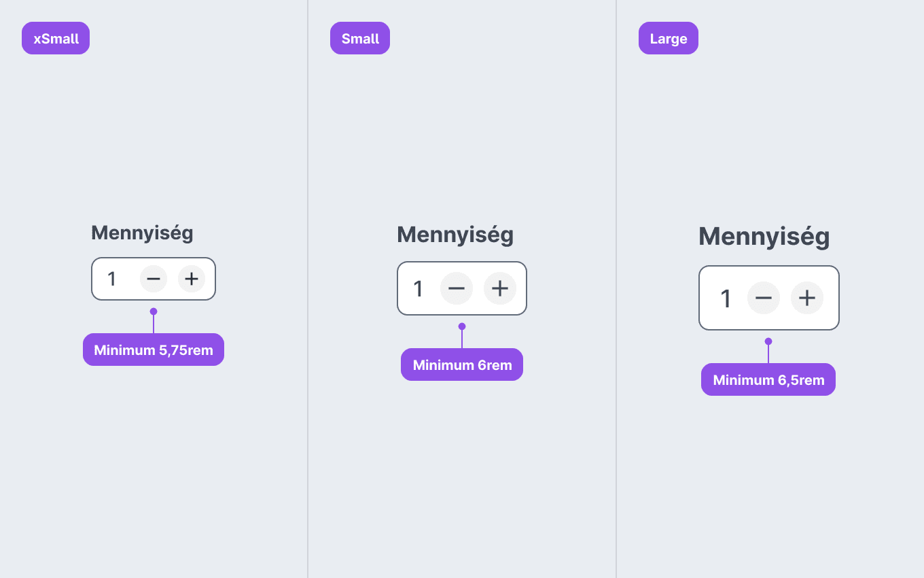Click the Minimum 5,75rem annotation label
This screenshot has height=578, width=924.
pos(154,350)
